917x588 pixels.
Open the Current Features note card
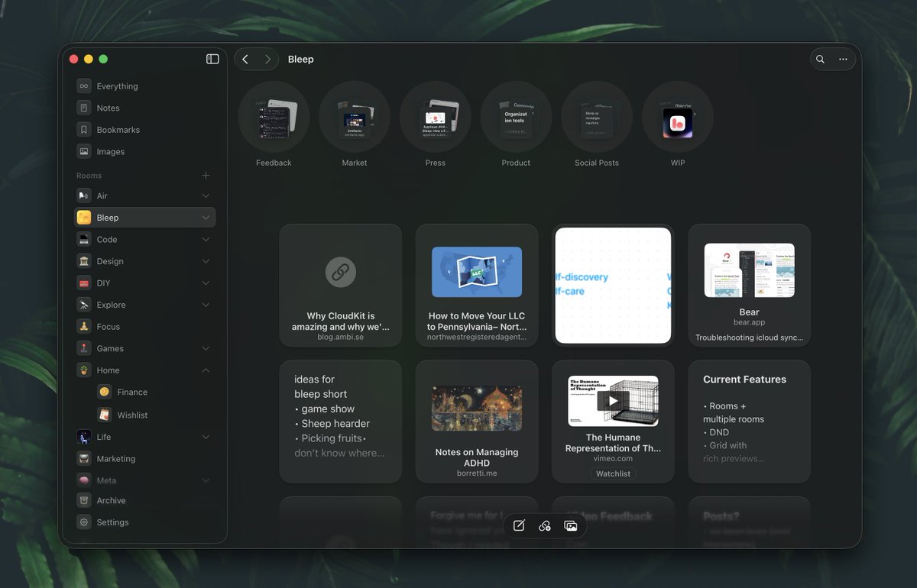pyautogui.click(x=749, y=422)
